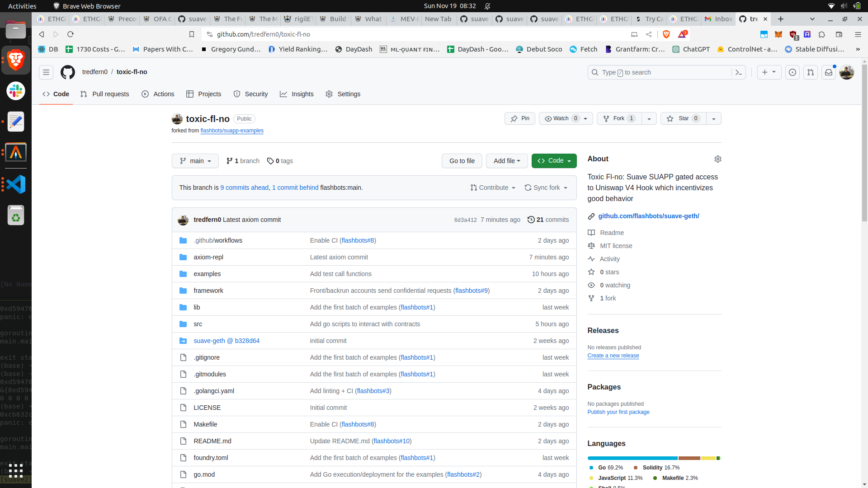
Task: Open the notifications inbox icon
Action: coord(829,72)
